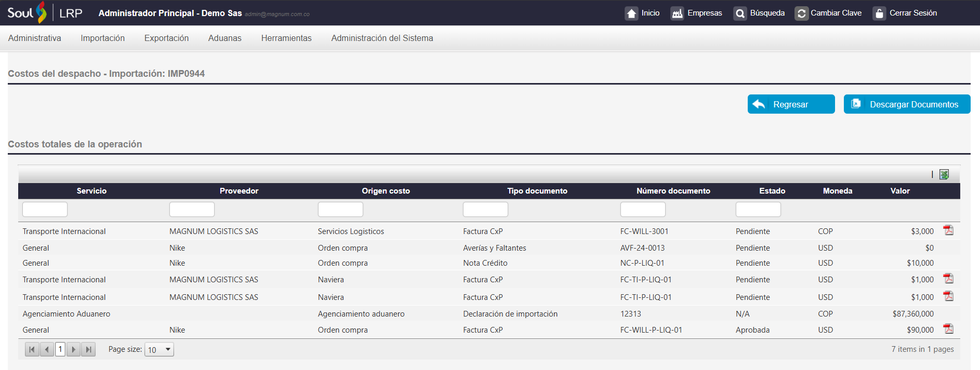Screen dimensions: 980x370
Task: Export the table to Excel icon
Action: click(x=944, y=174)
